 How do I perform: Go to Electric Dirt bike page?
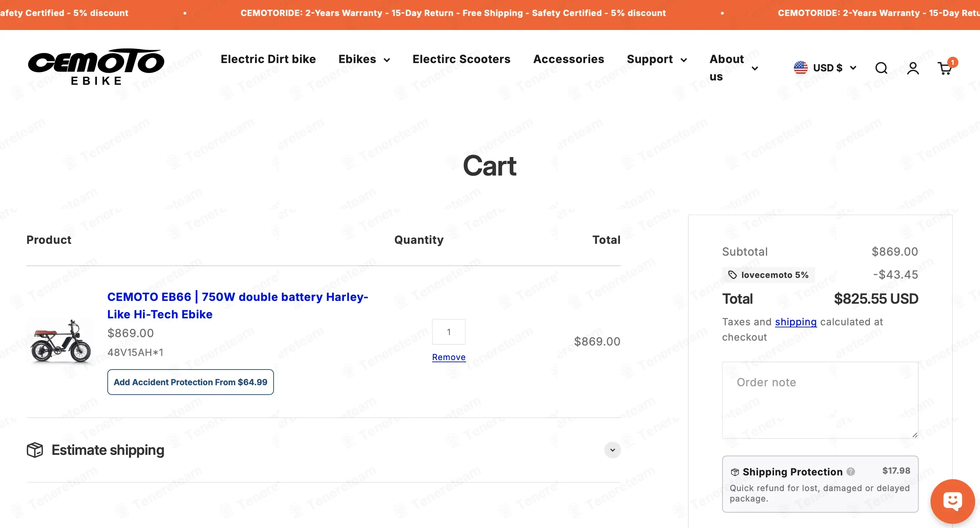point(268,59)
